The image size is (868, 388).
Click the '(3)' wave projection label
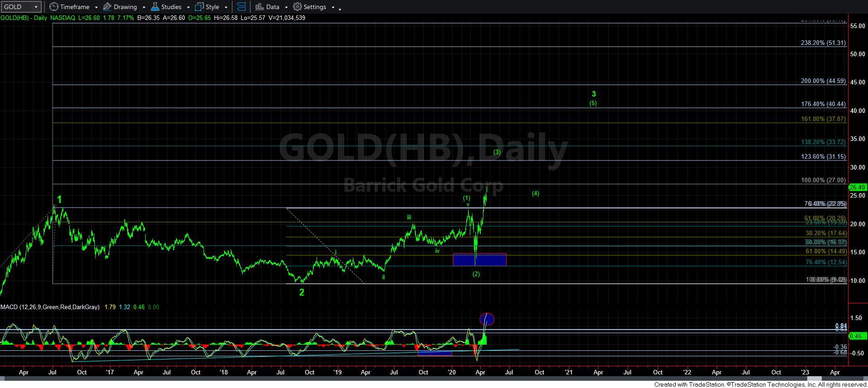tap(497, 152)
